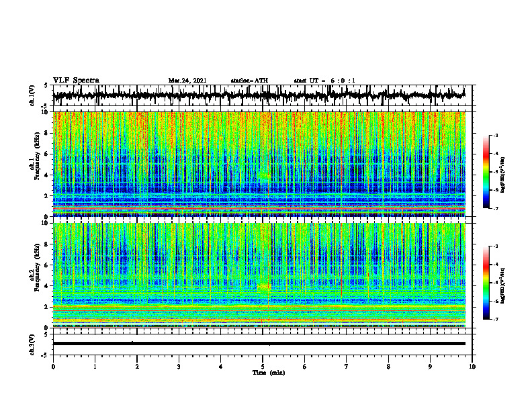Click the time axis tick label "10"
532x411 pixels.
point(472,367)
